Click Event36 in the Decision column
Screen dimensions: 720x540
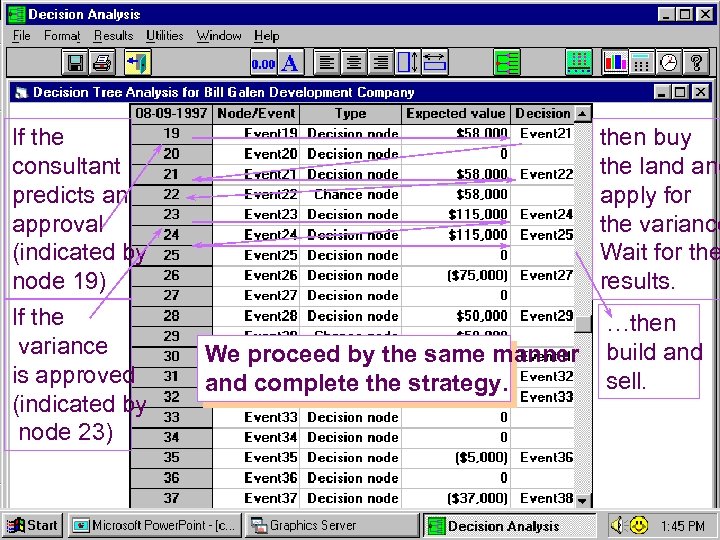tap(542, 457)
